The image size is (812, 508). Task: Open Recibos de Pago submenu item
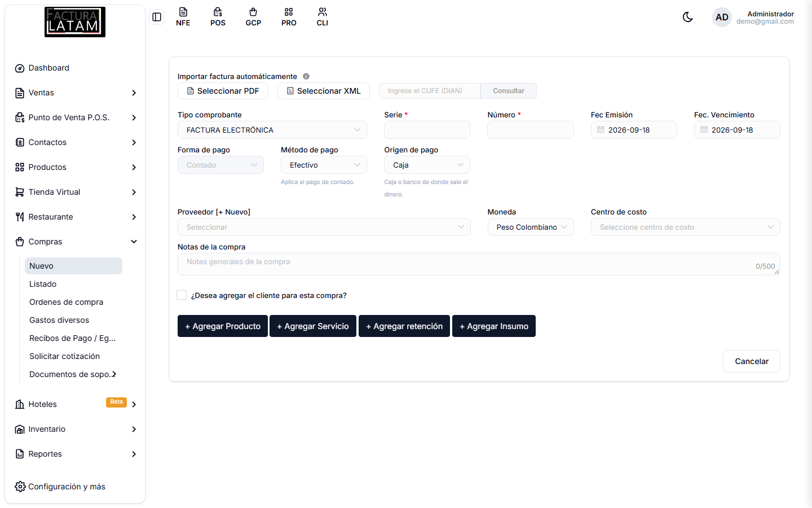coord(73,338)
